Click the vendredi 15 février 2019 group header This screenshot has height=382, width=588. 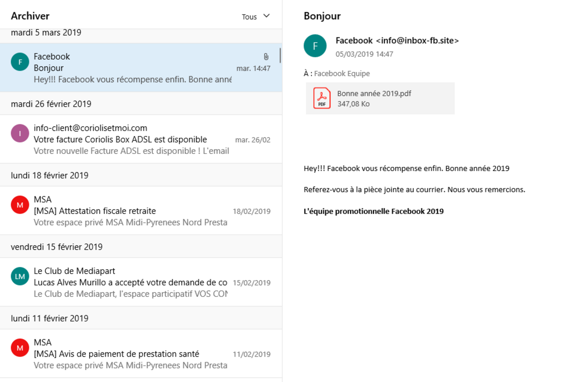click(x=141, y=247)
